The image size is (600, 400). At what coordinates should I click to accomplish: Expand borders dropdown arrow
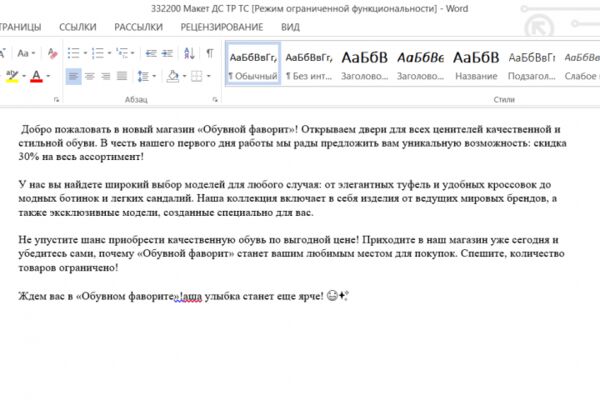tap(209, 76)
